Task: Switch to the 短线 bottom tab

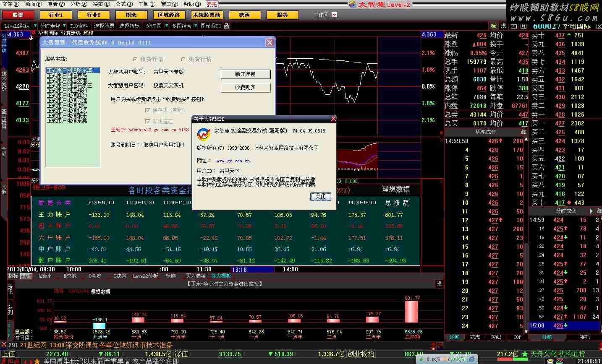Action: (x=496, y=337)
